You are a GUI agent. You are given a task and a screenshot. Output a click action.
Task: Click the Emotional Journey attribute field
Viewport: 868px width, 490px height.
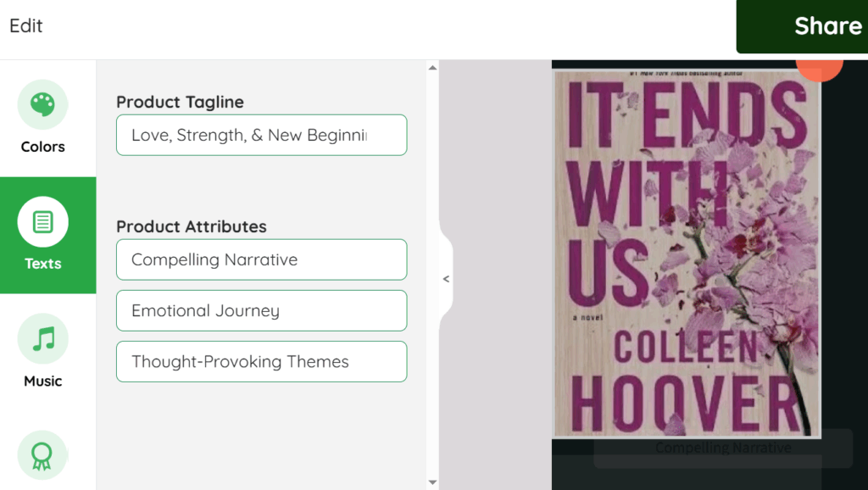pos(261,310)
